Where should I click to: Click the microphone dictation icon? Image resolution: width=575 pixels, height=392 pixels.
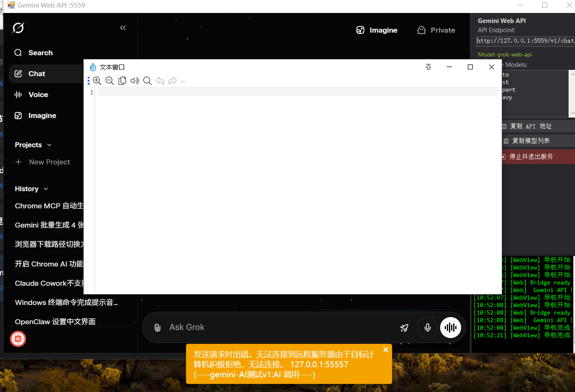coord(428,328)
